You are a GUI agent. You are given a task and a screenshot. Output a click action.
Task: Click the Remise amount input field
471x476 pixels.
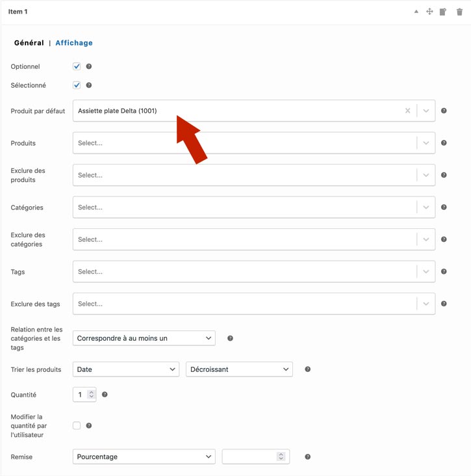250,456
